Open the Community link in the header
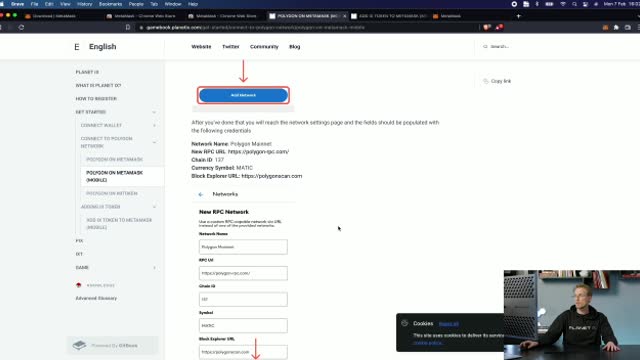 (x=264, y=47)
